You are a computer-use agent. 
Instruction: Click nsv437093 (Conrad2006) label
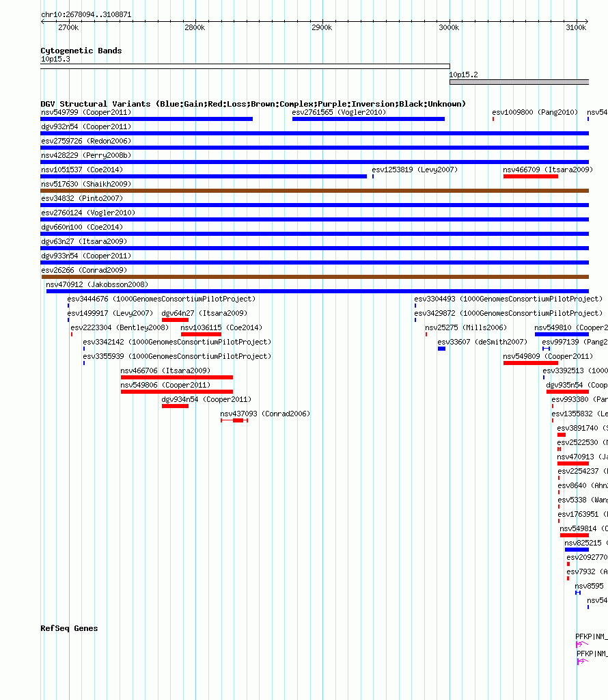266,414
